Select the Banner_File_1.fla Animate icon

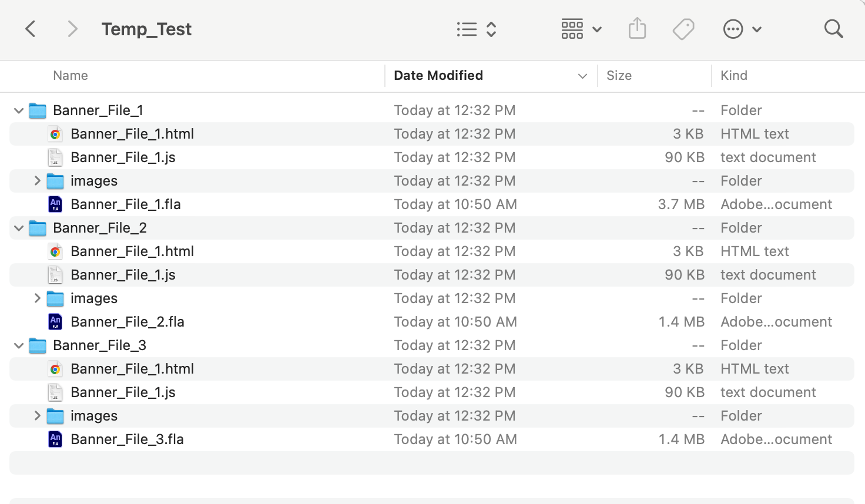[x=55, y=204]
